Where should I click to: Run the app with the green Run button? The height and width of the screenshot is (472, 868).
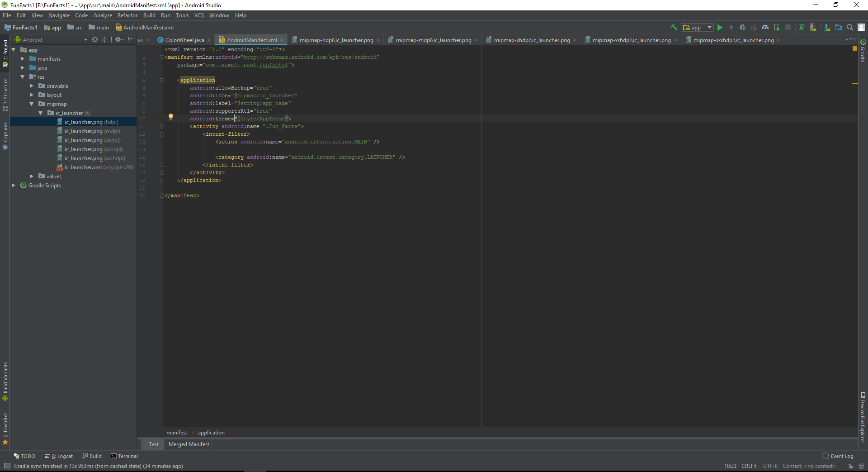coord(720,27)
